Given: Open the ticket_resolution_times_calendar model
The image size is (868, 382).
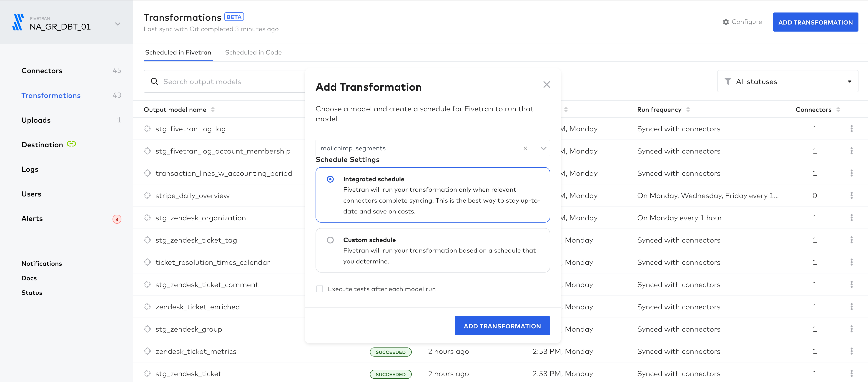Looking at the screenshot, I should pos(213,262).
